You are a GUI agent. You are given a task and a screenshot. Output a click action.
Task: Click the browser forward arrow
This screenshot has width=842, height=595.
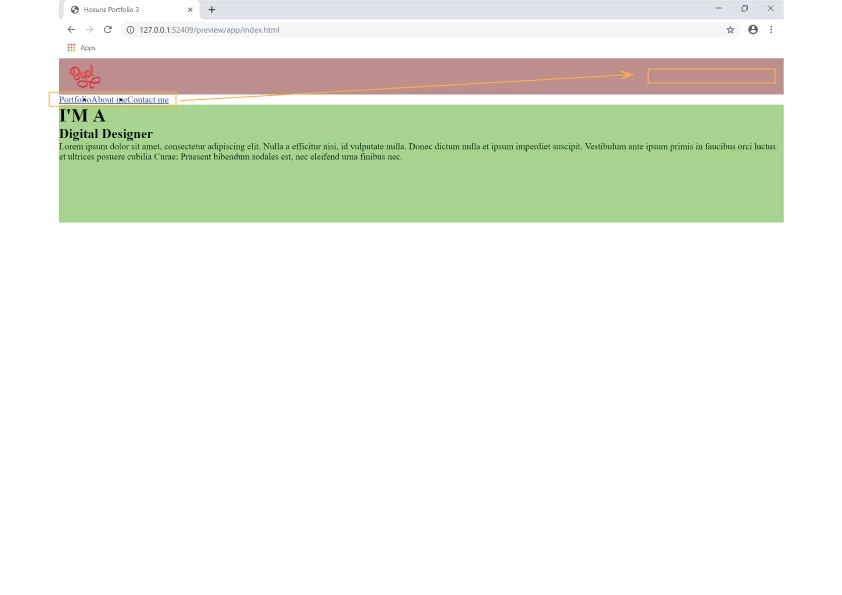click(90, 30)
